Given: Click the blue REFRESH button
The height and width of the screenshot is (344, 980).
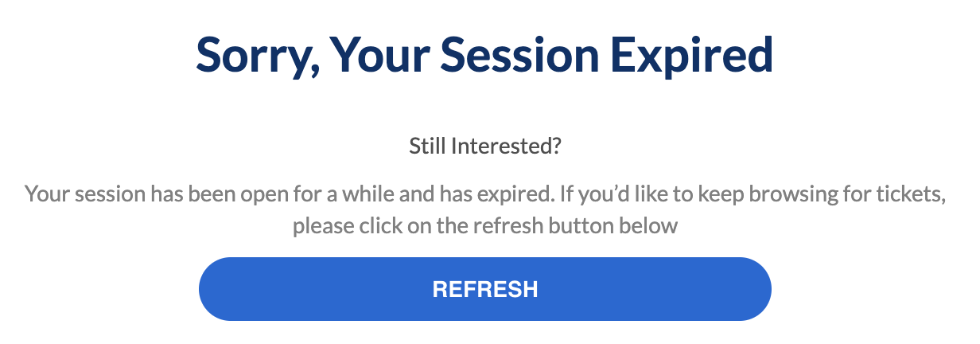Looking at the screenshot, I should 484,289.
